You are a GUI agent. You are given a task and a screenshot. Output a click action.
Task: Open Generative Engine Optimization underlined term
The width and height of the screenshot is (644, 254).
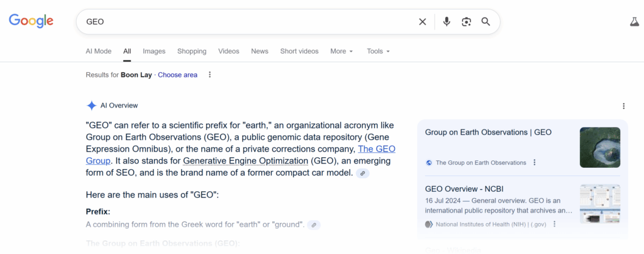click(246, 160)
